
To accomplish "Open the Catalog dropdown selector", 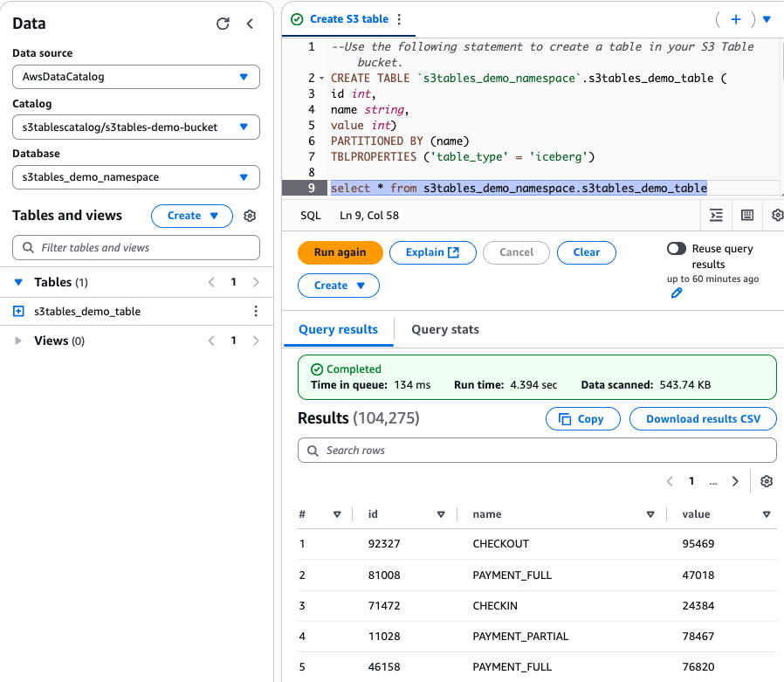I will click(136, 127).
